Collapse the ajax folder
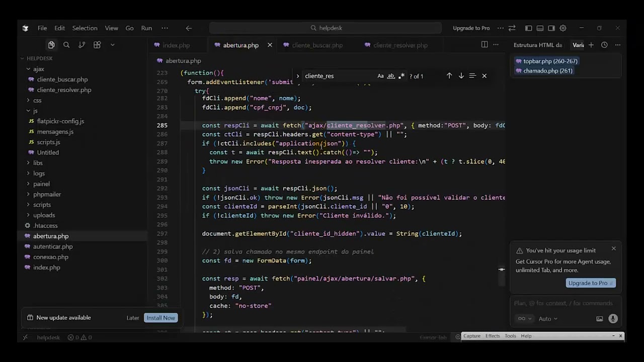Screen dimensions: 644x362 [38, 69]
